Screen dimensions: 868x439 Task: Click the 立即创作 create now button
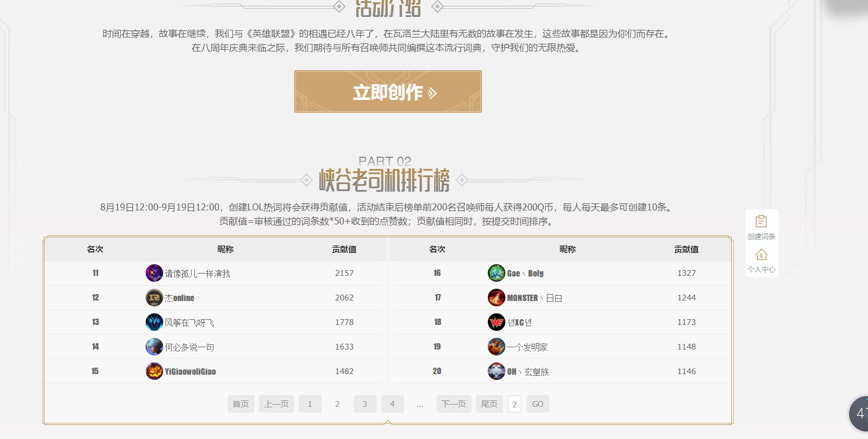388,92
